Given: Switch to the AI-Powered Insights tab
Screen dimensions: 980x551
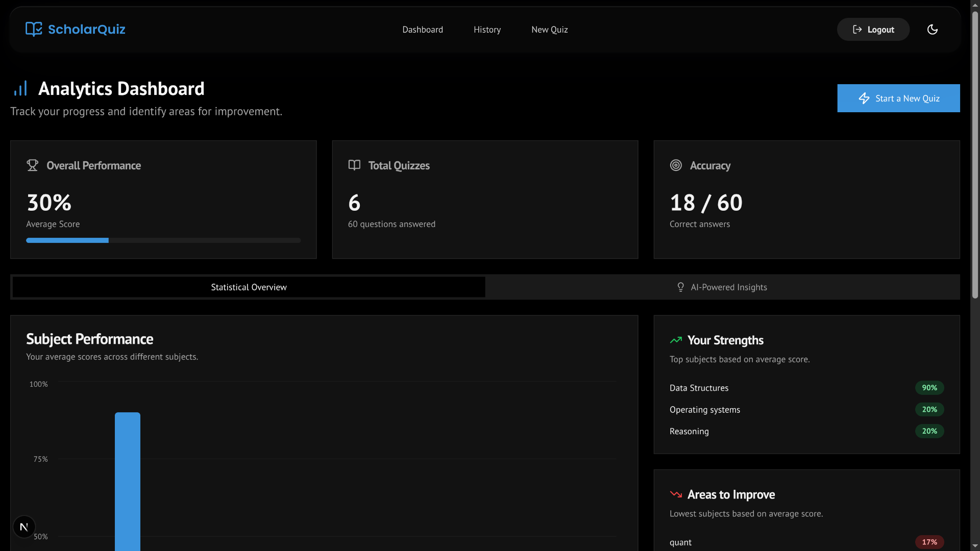Looking at the screenshot, I should click(x=729, y=287).
